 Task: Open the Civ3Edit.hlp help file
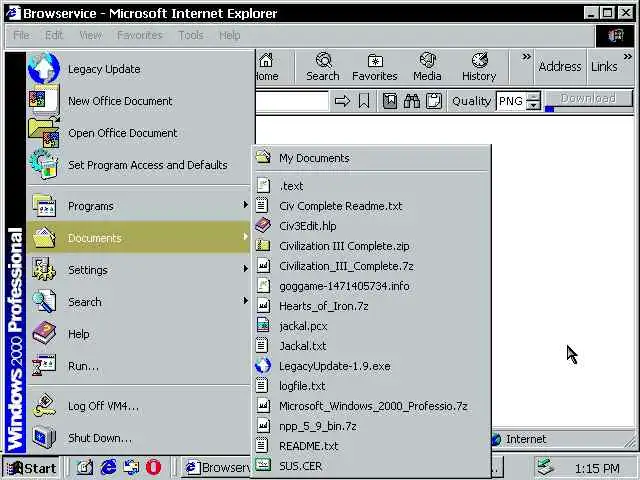(x=371, y=226)
